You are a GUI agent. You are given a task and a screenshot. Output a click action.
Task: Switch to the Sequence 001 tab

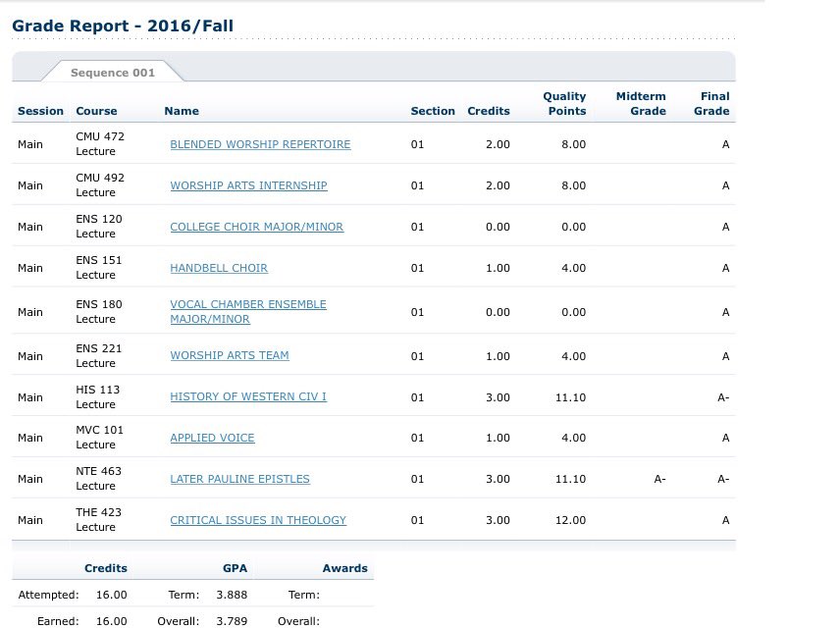point(112,72)
